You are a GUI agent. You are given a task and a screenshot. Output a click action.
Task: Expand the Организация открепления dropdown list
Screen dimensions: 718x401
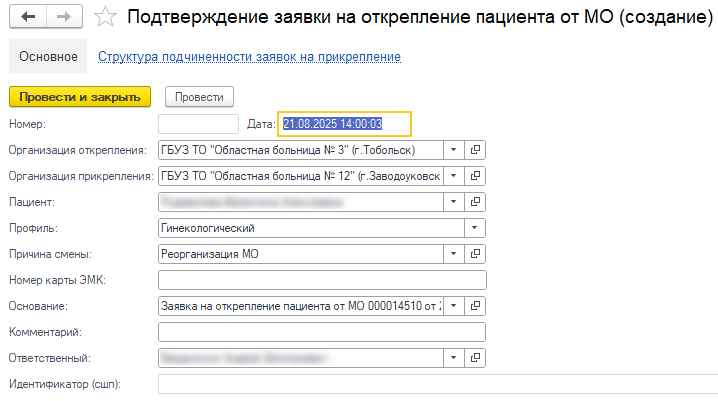(455, 150)
